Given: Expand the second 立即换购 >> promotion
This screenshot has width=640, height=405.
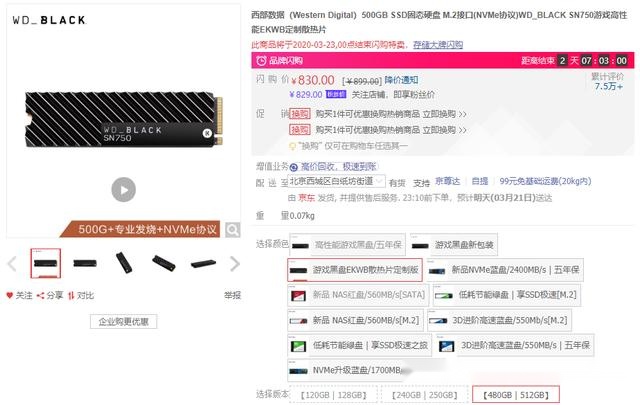Looking at the screenshot, I should 444,130.
